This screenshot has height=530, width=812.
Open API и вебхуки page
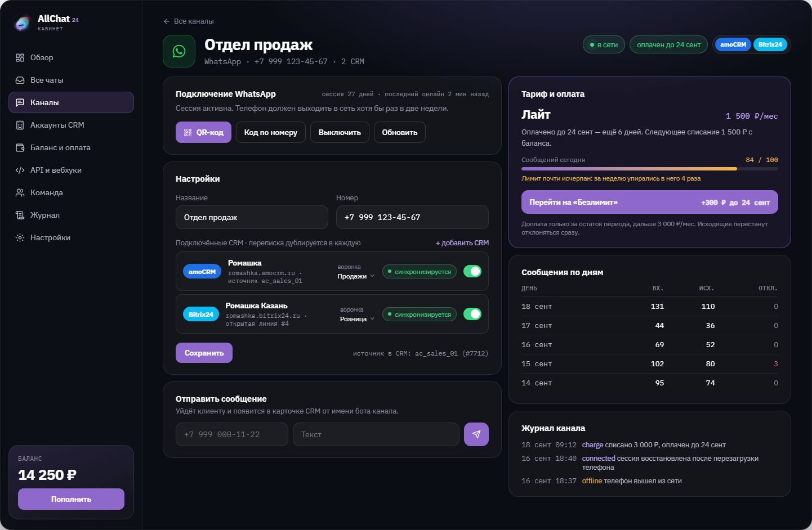click(71, 170)
